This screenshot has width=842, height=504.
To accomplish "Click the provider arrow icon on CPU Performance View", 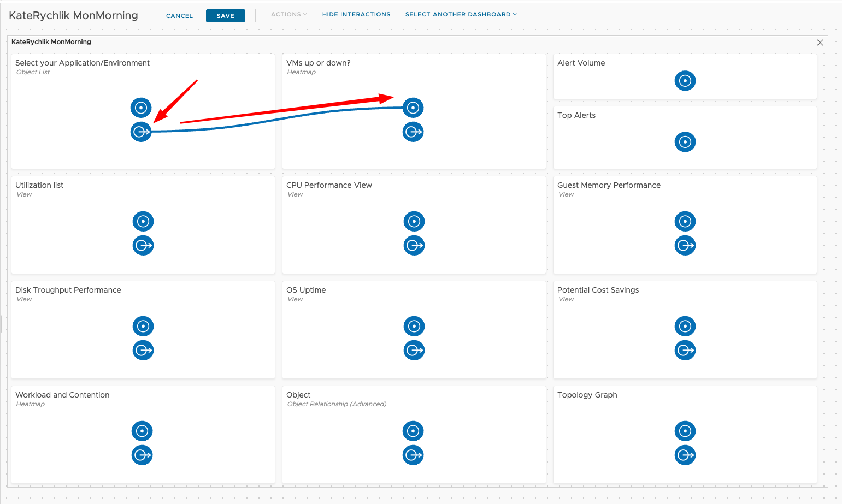I will point(414,245).
